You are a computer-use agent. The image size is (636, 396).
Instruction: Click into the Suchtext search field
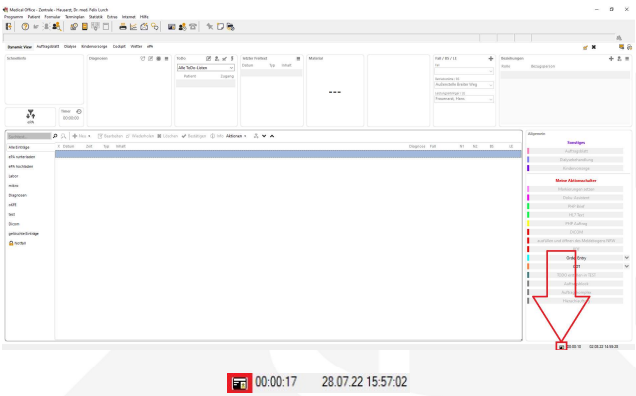pyautogui.click(x=29, y=136)
